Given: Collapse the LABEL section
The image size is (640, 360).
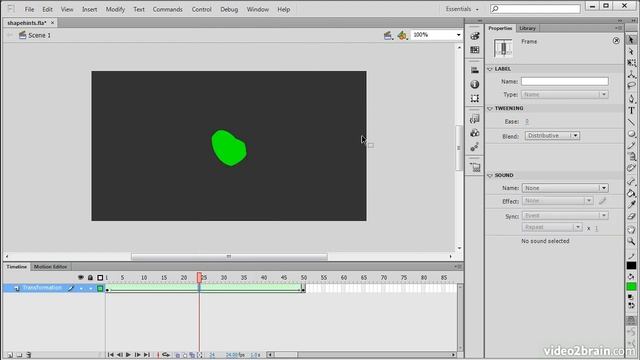Looking at the screenshot, I should coord(490,69).
